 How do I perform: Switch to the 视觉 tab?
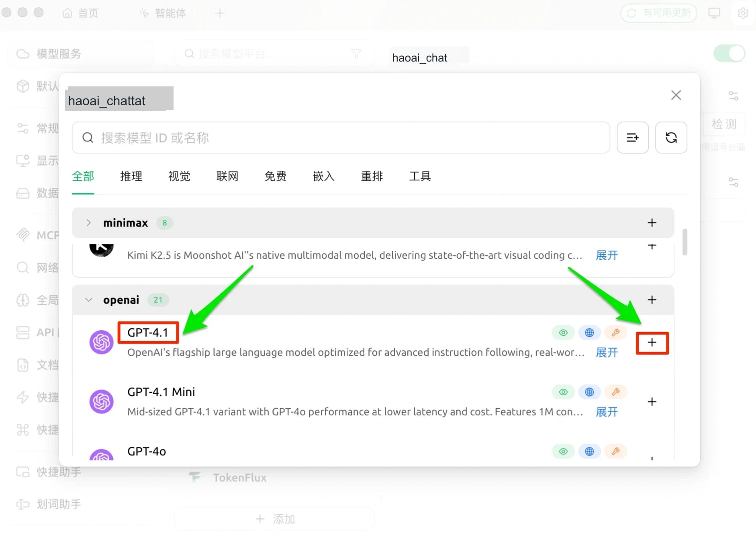click(x=180, y=176)
